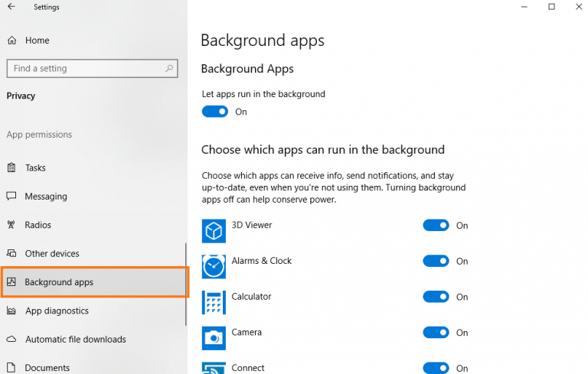Click the Home house icon

pyautogui.click(x=12, y=40)
